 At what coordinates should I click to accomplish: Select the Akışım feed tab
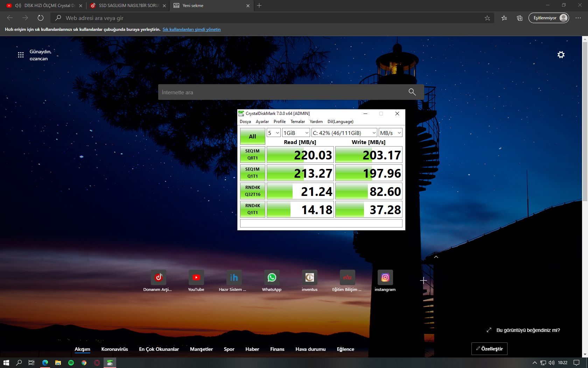(x=82, y=349)
